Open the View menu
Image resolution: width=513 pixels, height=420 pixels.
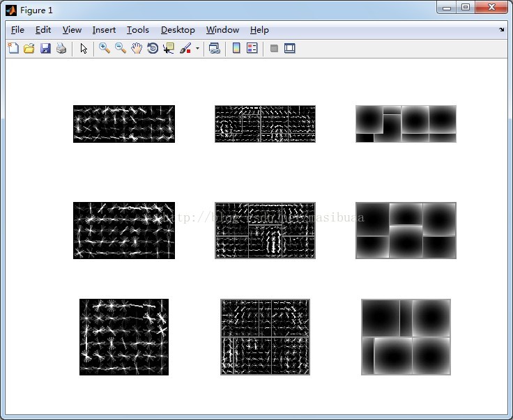coord(72,30)
